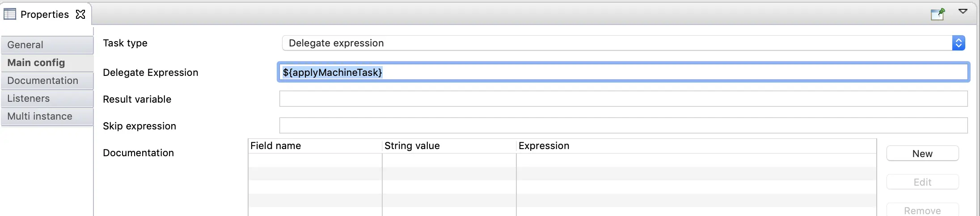This screenshot has height=216, width=980.
Task: Click the Delegate Expression input field
Action: pyautogui.click(x=623, y=72)
